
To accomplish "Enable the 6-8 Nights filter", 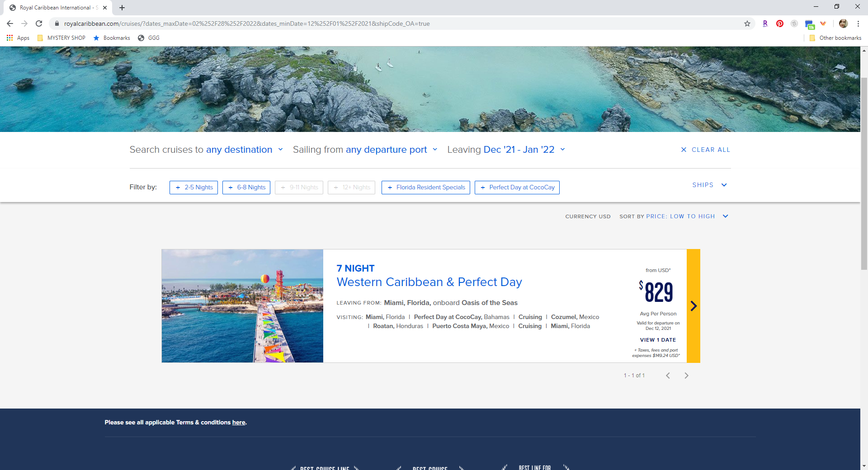I will point(246,187).
